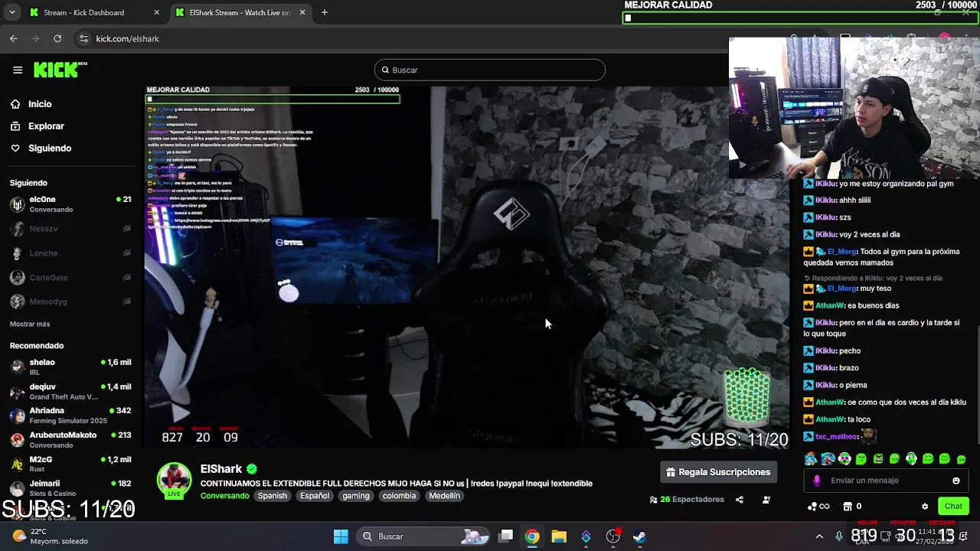Click the taskbar Buscar search box
This screenshot has width=980, height=551.
click(423, 536)
